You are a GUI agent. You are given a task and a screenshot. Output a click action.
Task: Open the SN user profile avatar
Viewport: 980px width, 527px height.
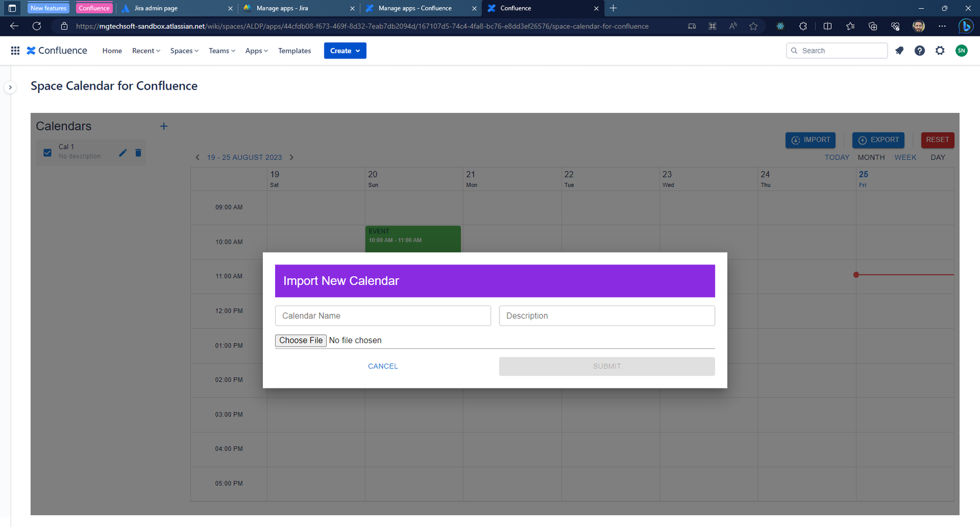(961, 51)
